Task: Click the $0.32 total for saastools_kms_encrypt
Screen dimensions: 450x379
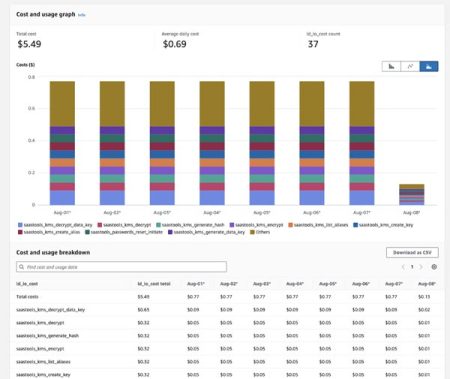Action: (x=143, y=349)
